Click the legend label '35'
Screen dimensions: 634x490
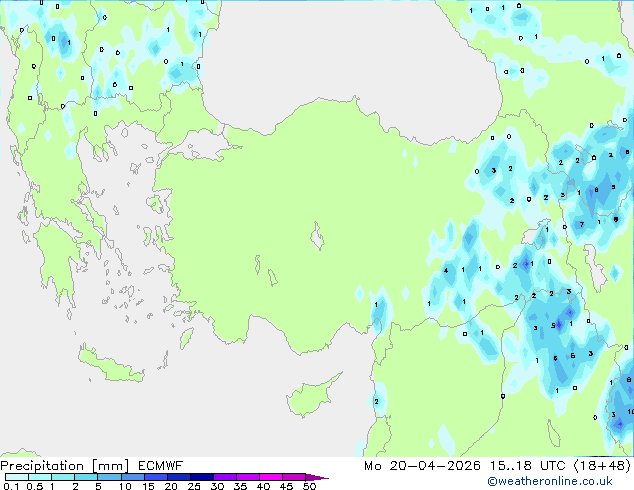[241, 486]
